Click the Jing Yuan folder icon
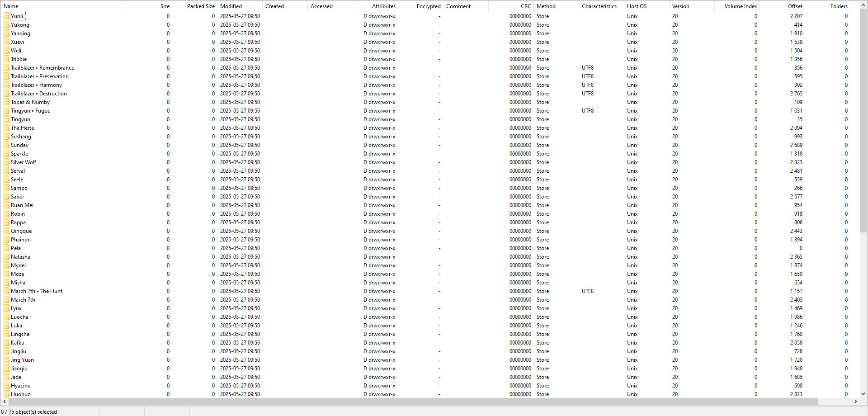Image resolution: width=868 pixels, height=416 pixels. tap(6, 360)
